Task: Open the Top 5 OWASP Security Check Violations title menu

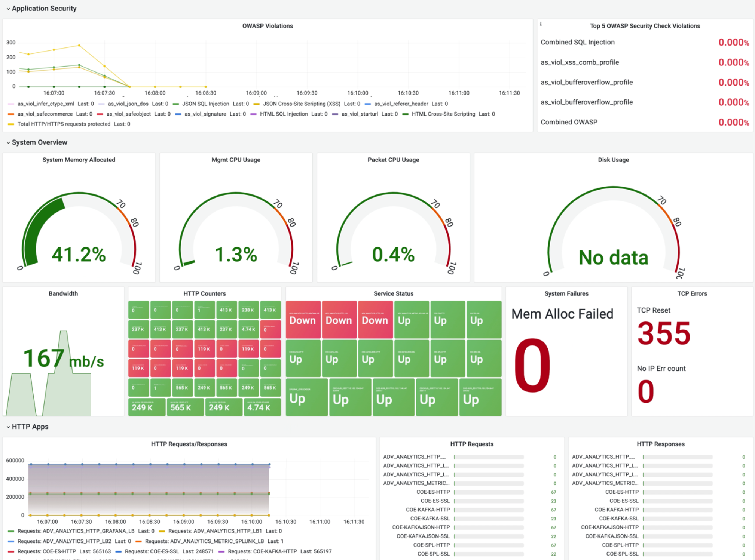Action: [645, 26]
